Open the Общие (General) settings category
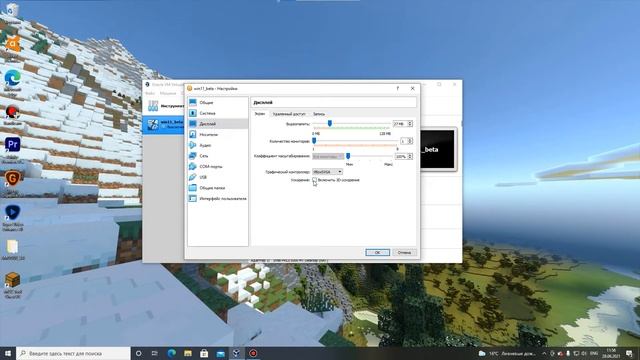Viewport: 640px width, 360px height. pos(218,102)
